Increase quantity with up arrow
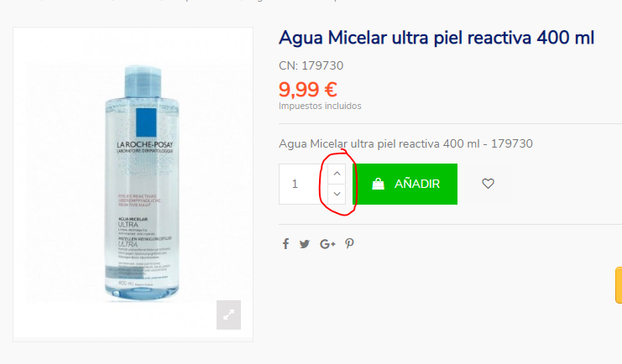 click(337, 174)
